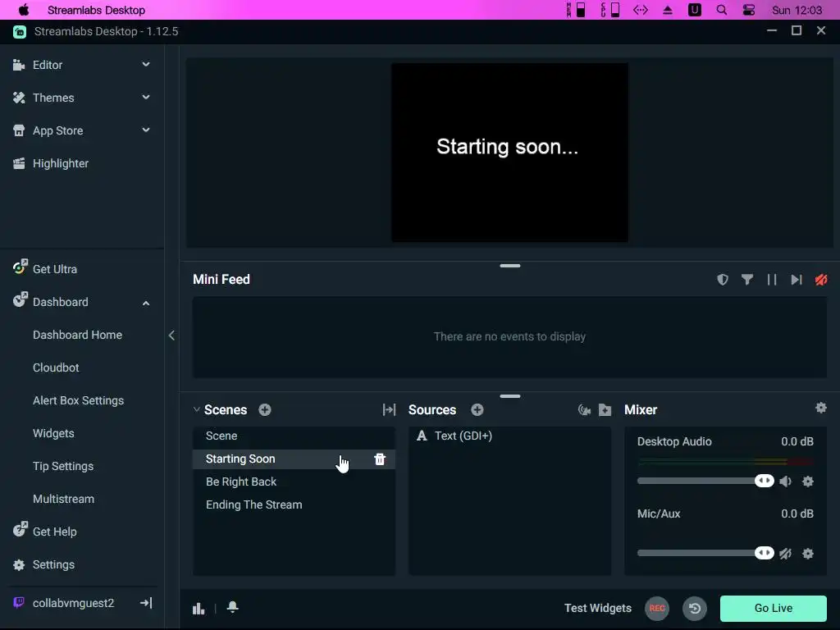This screenshot has width=840, height=630.
Task: Collapse the Dashboard submenu chevron
Action: pos(146,303)
